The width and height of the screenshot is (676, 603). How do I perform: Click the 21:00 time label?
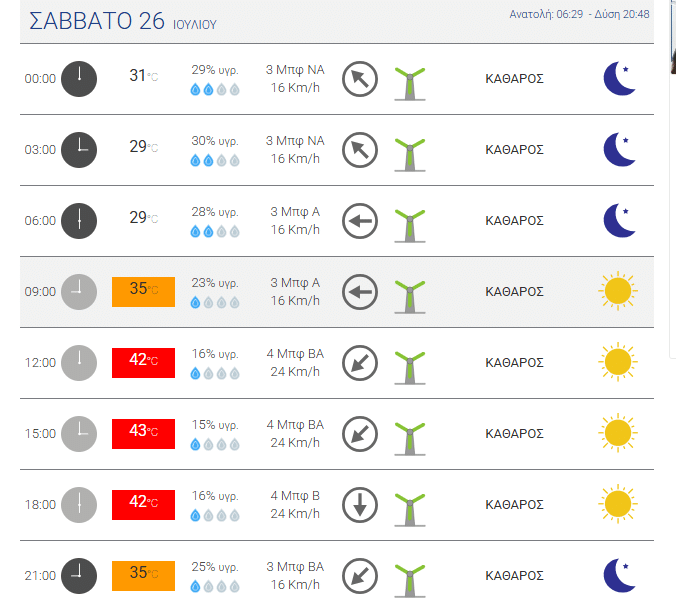tap(40, 576)
